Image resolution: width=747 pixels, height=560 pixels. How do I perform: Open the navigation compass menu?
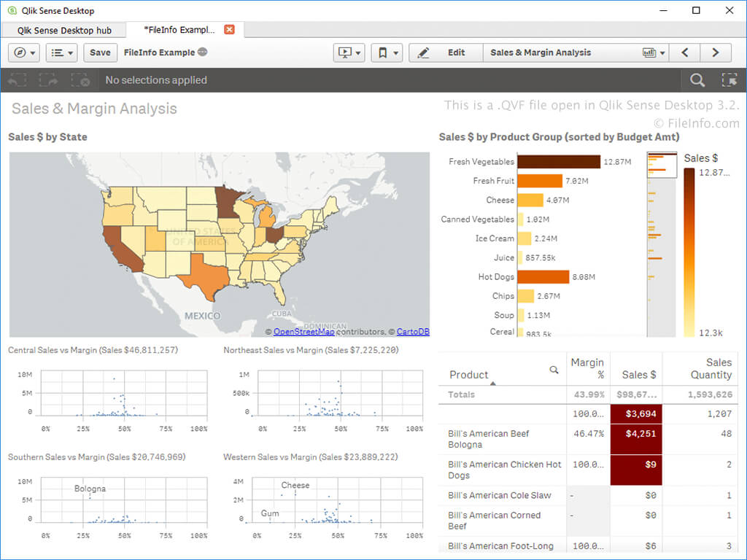(x=24, y=52)
